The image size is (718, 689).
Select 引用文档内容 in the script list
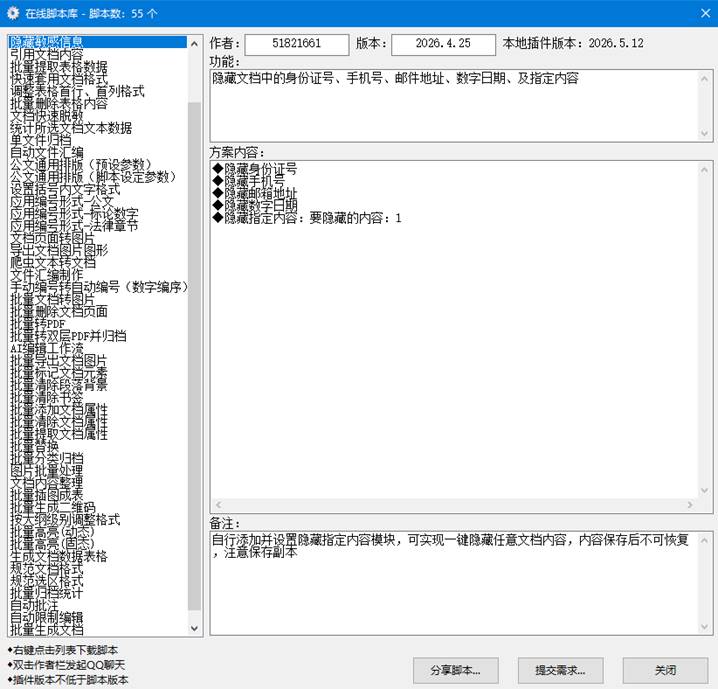click(98, 54)
